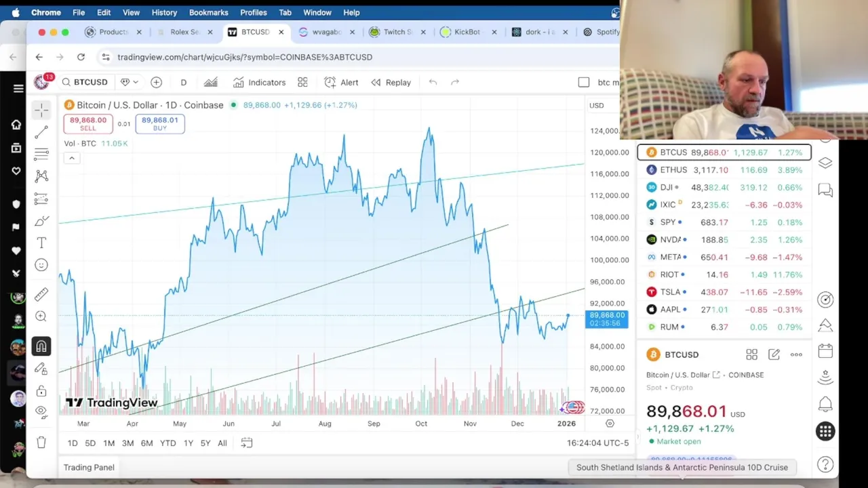The image size is (868, 488).
Task: Open the emoji icons tool
Action: 41,265
